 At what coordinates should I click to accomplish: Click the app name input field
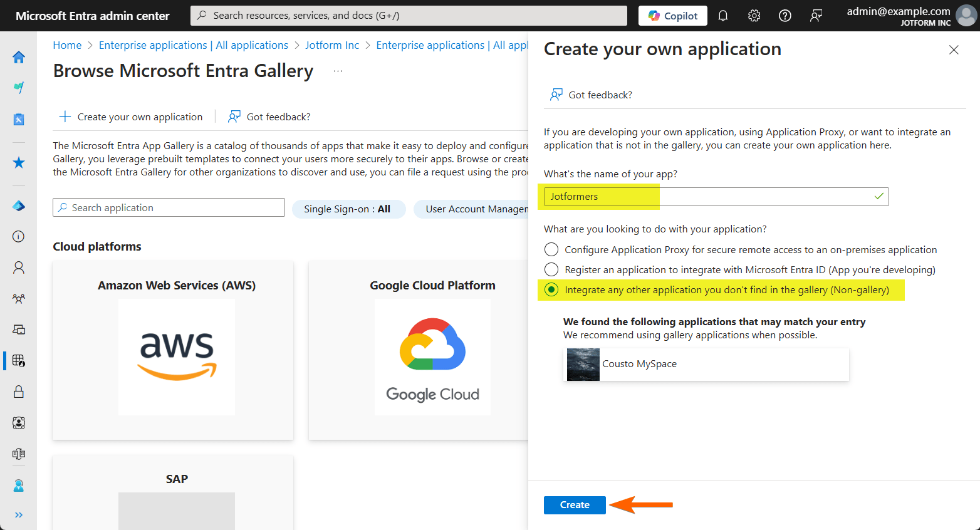714,197
